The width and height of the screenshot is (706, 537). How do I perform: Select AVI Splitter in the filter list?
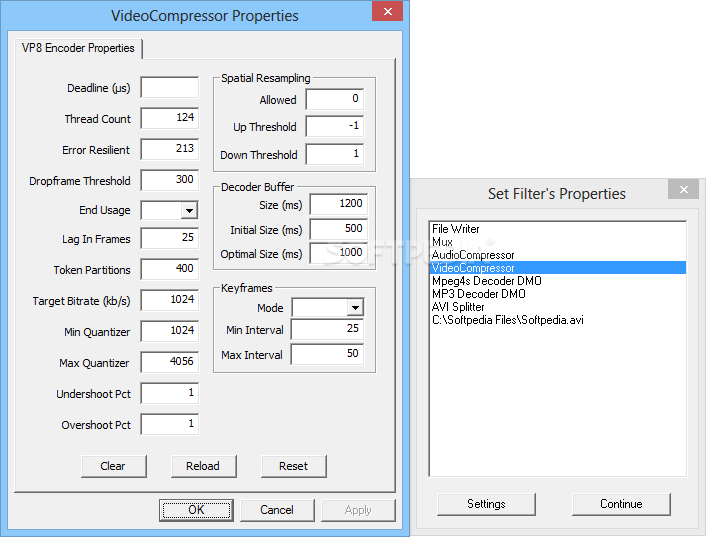click(558, 307)
